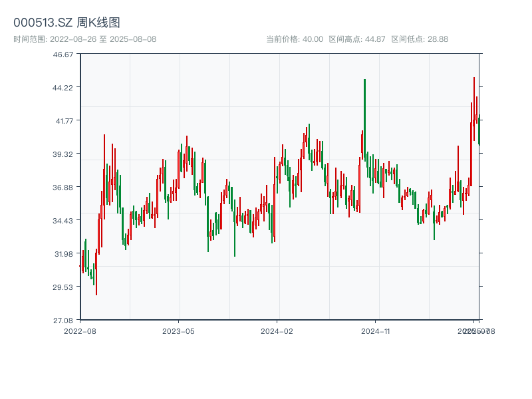Click the y-axis value 41.77
Screen dimensions: 532x399
(64, 121)
